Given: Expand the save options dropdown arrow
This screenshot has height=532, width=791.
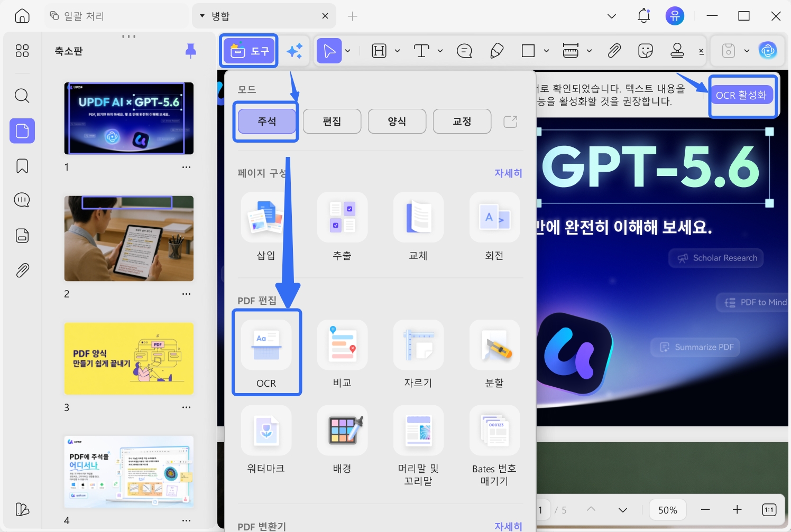Looking at the screenshot, I should [747, 51].
